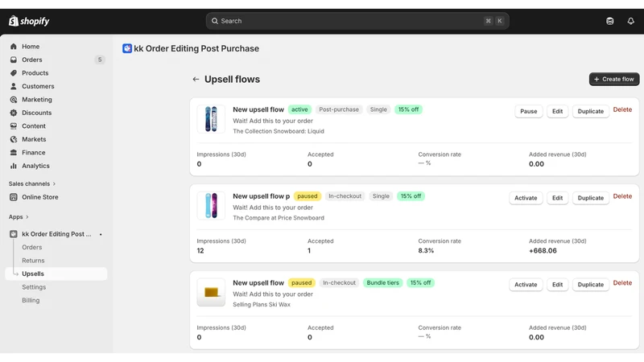The height and width of the screenshot is (362, 644).
Task: Open the store avatar icon in top bar
Action: (610, 21)
